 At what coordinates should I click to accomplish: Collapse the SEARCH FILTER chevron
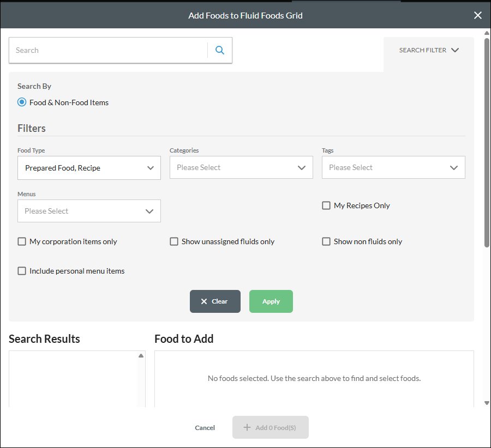[x=455, y=50]
